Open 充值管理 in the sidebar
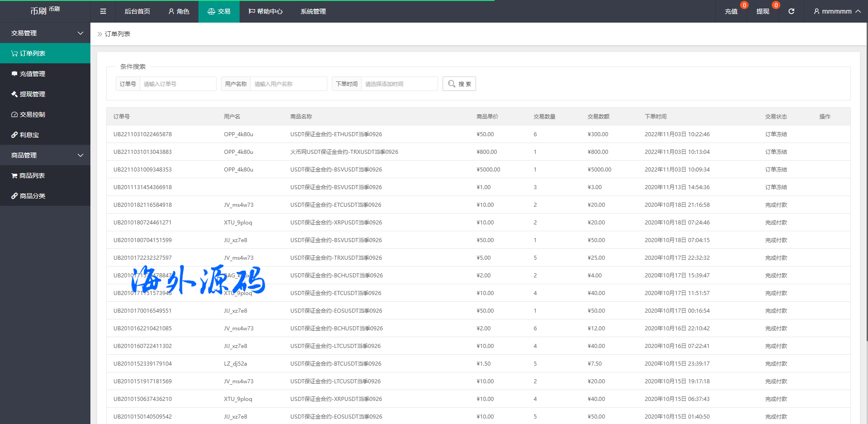The width and height of the screenshot is (868, 424). coord(32,74)
